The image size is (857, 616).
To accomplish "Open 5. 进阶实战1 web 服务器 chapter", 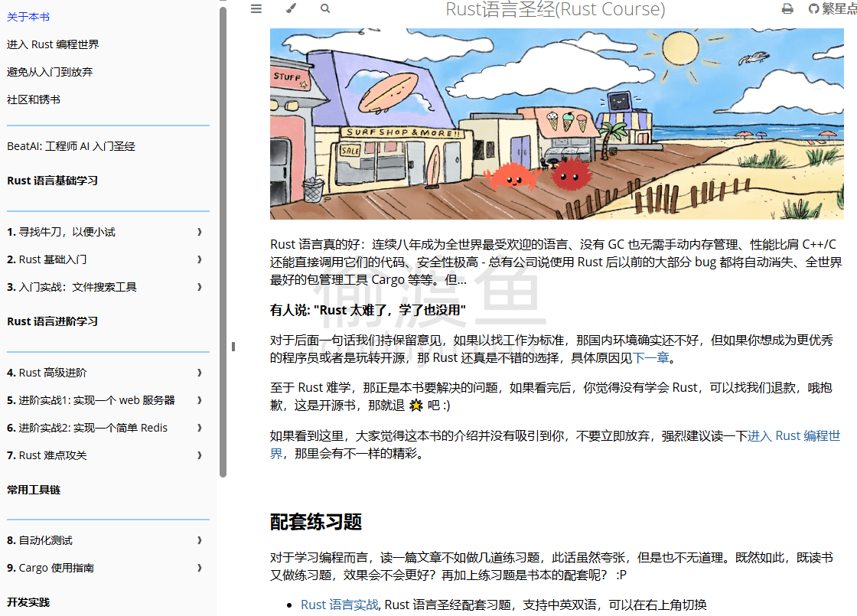I will pyautogui.click(x=91, y=400).
